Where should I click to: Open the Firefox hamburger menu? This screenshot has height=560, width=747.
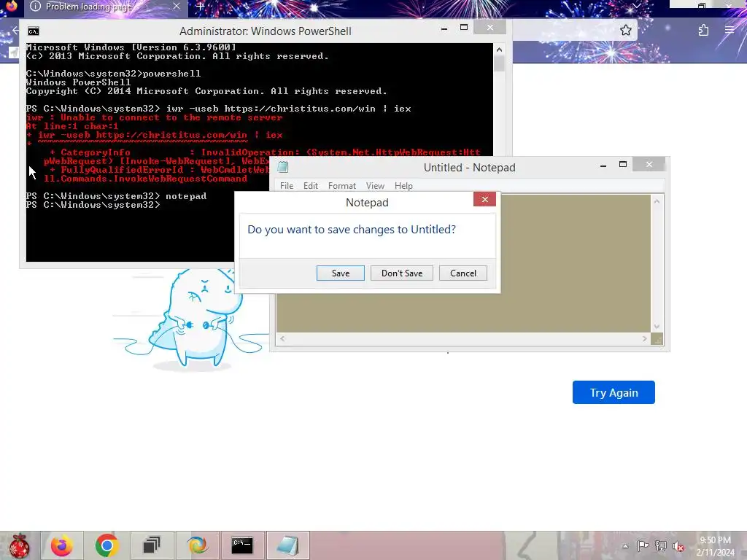pyautogui.click(x=729, y=31)
